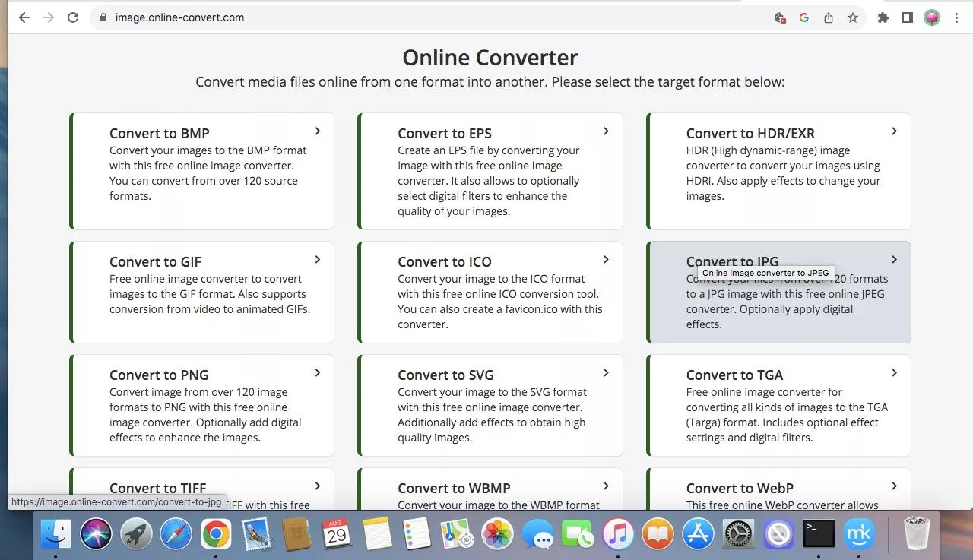Click the Google Translate icon in address bar
The image size is (973, 560).
pyautogui.click(x=804, y=17)
